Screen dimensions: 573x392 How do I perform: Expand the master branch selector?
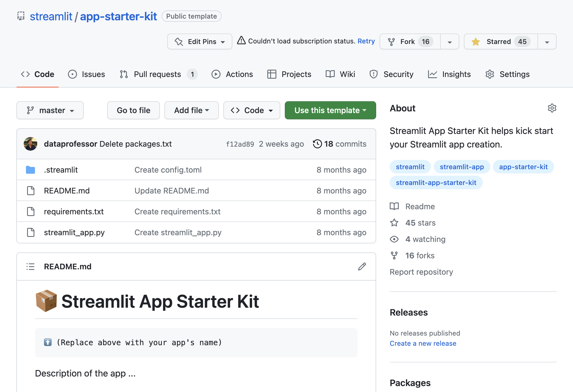pyautogui.click(x=50, y=110)
